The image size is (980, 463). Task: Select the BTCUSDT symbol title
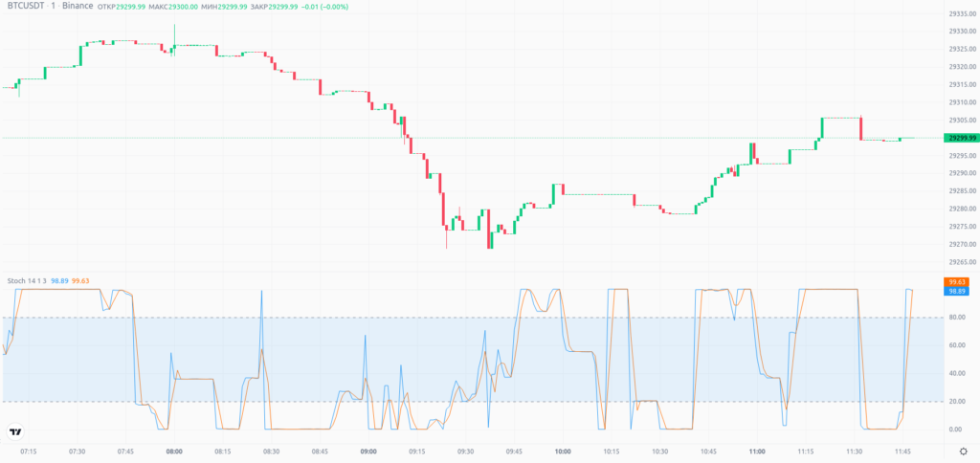27,8
